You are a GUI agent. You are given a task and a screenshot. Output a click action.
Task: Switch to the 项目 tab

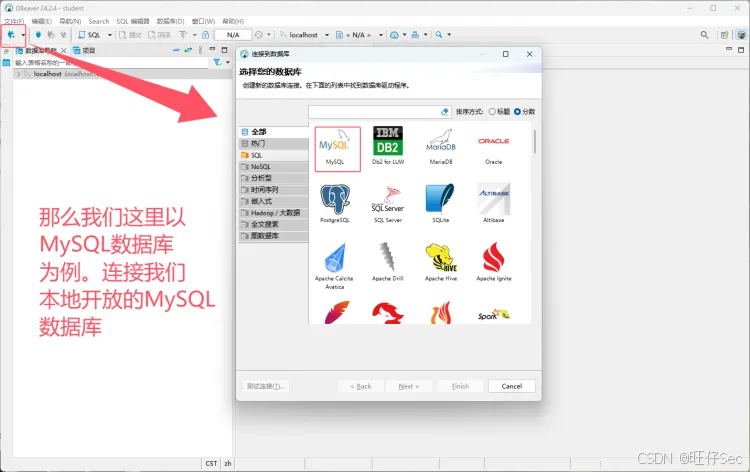[84, 50]
